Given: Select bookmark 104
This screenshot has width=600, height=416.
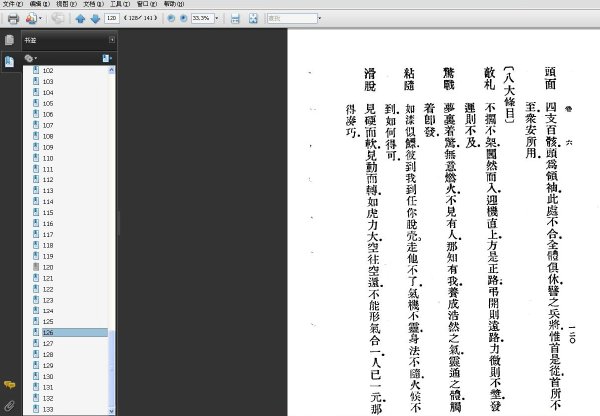Looking at the screenshot, I should coord(48,93).
